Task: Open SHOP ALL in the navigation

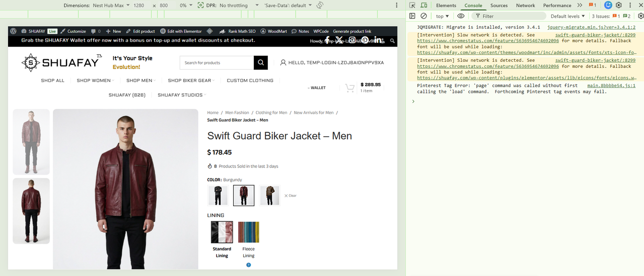Action: [52, 80]
